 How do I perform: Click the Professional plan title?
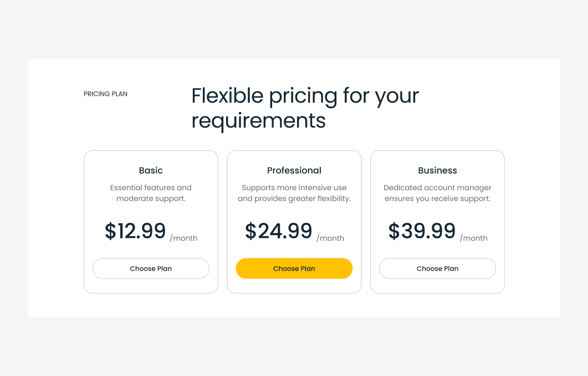click(x=294, y=170)
